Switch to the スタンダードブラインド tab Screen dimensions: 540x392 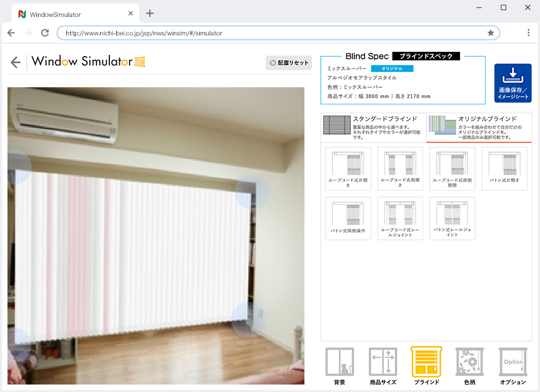pyautogui.click(x=373, y=127)
